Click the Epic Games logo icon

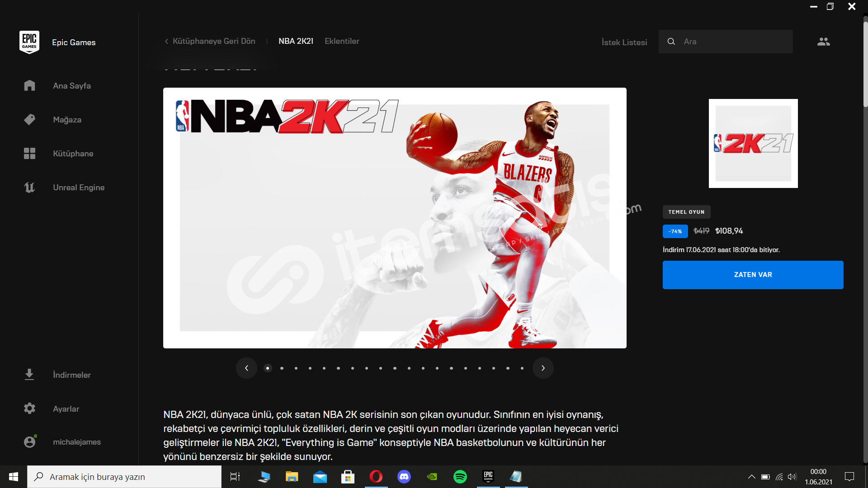29,42
